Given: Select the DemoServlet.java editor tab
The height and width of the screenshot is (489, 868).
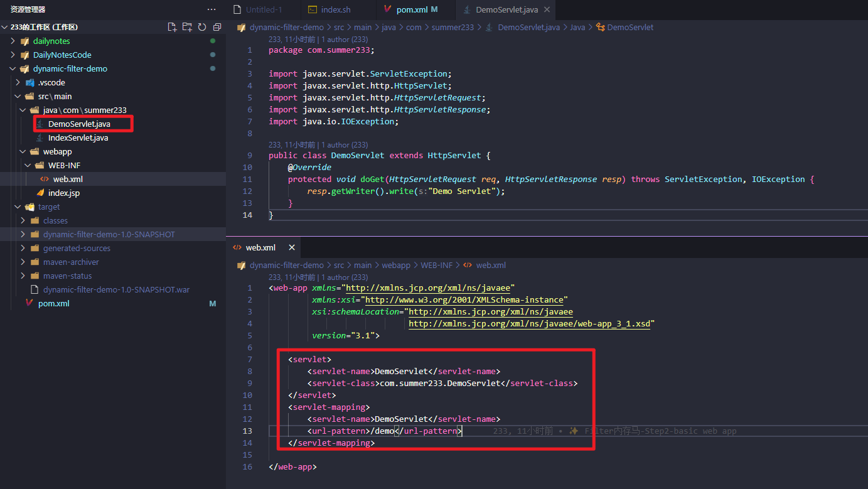Looking at the screenshot, I should click(506, 10).
